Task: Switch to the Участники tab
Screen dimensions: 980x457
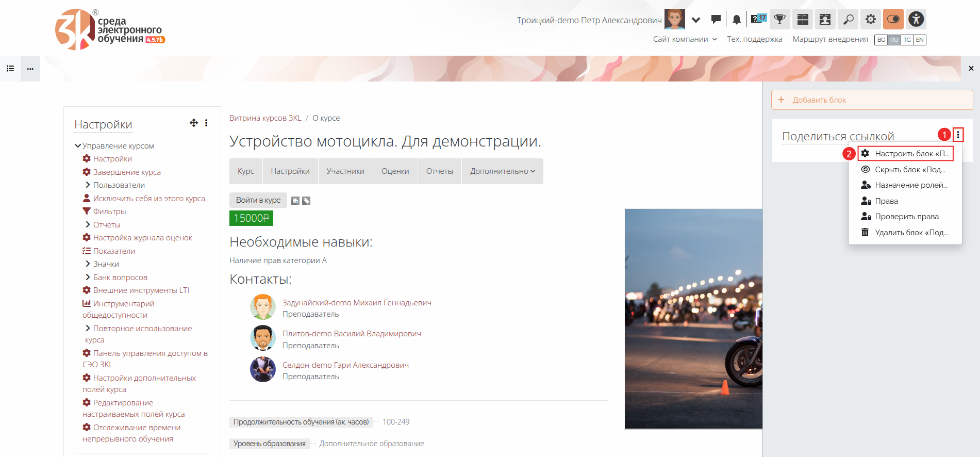Action: (345, 171)
